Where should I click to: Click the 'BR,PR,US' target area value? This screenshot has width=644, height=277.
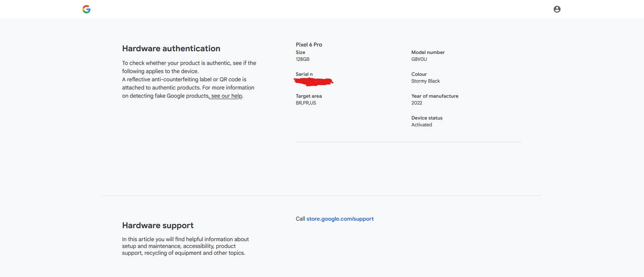point(306,103)
